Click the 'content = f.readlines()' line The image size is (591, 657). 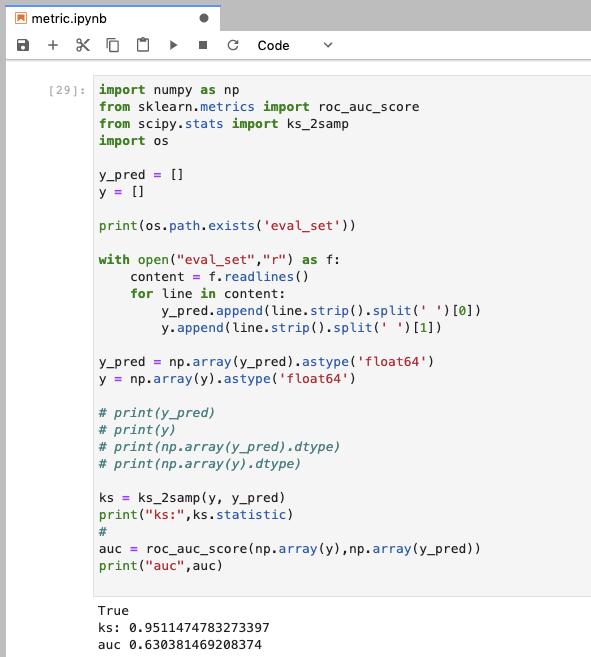[219, 277]
